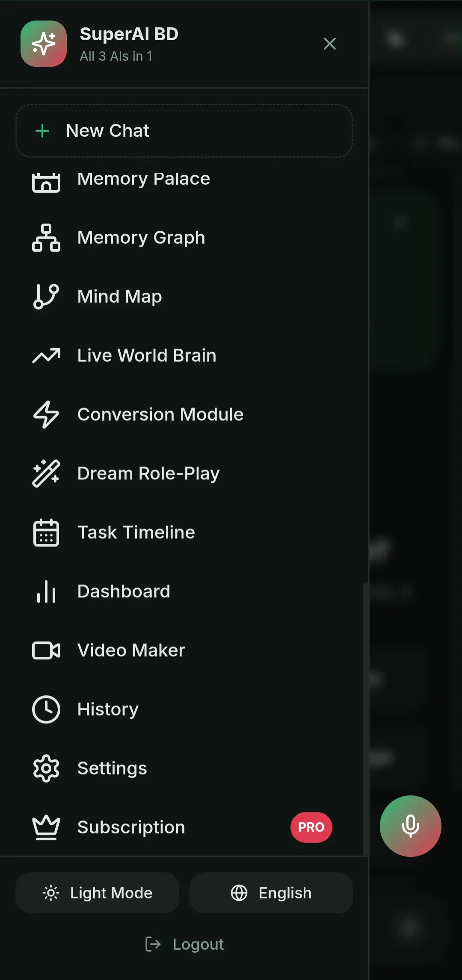Viewport: 462px width, 980px height.
Task: Click the Task Timeline calendar icon
Action: click(46, 533)
